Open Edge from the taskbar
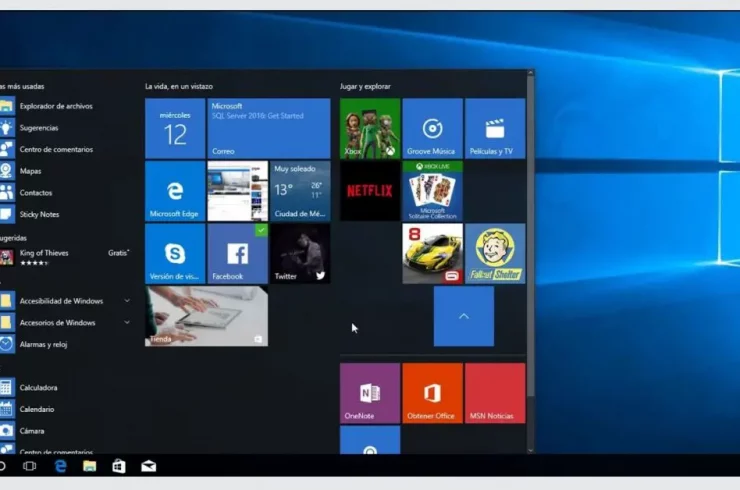The height and width of the screenshot is (490, 740). pyautogui.click(x=60, y=466)
